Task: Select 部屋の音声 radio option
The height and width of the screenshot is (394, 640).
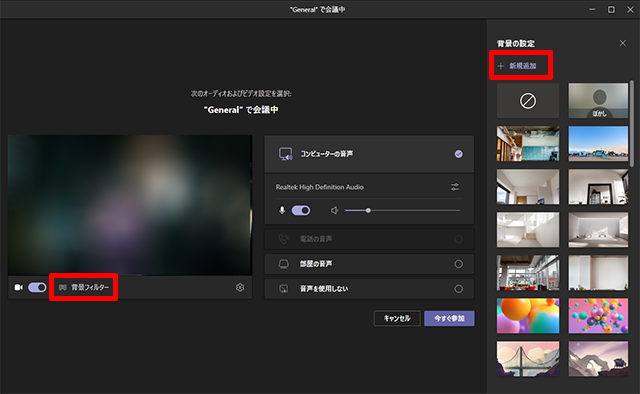Action: click(458, 264)
